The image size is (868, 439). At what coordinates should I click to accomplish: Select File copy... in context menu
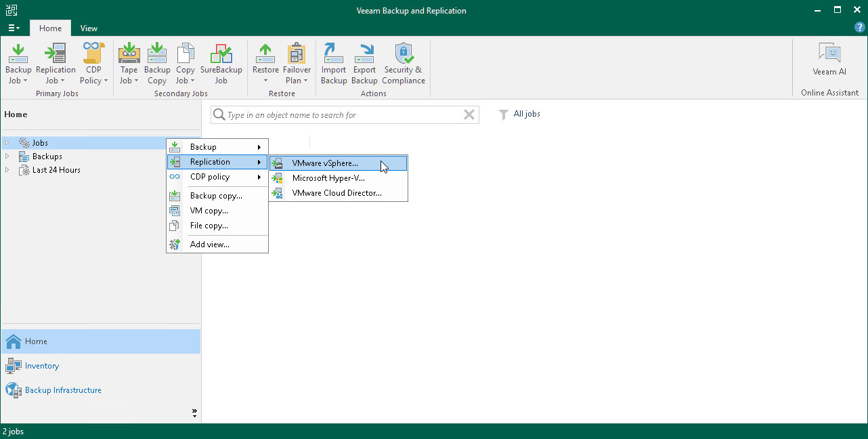point(217,226)
